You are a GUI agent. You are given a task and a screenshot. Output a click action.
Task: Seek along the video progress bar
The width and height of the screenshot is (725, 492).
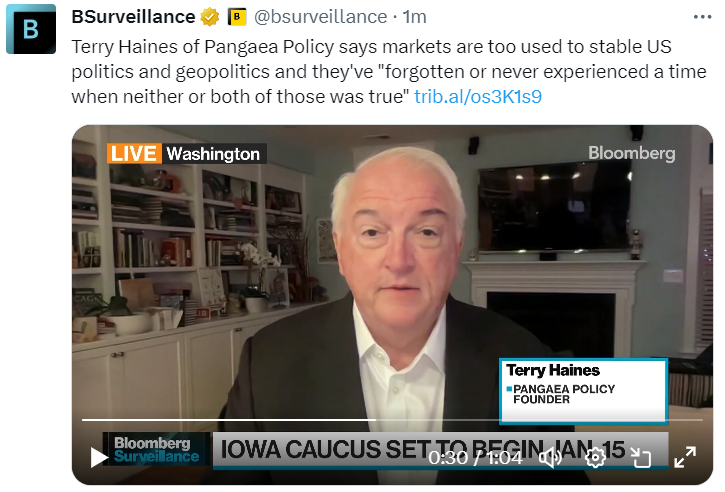(392, 420)
